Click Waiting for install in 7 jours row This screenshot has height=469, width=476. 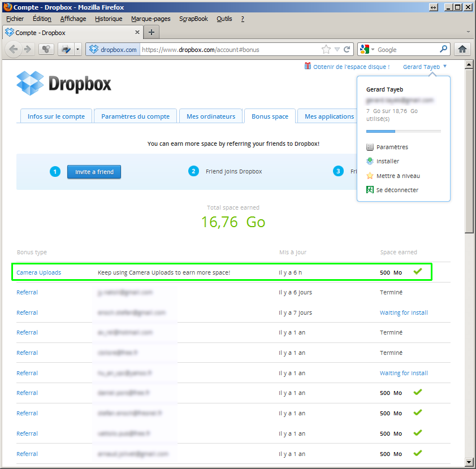pyautogui.click(x=404, y=312)
